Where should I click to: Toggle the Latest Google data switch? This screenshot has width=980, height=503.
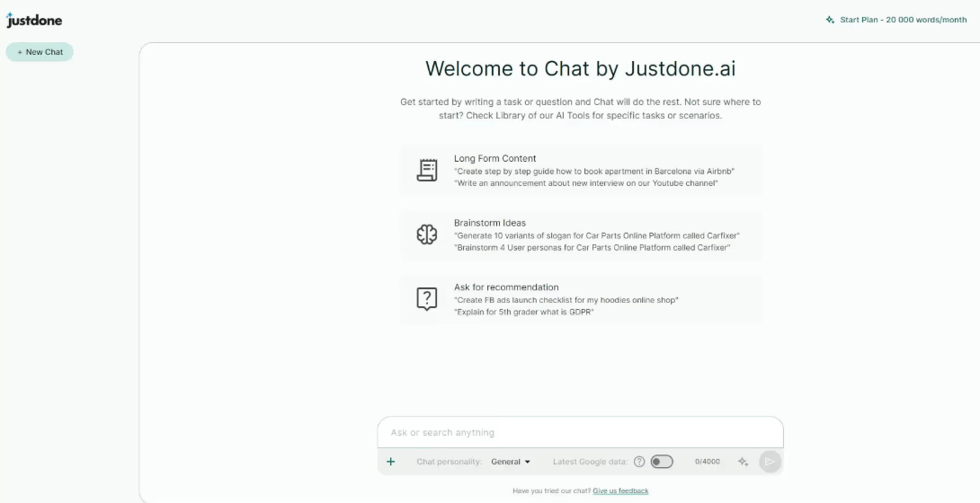[x=662, y=462]
